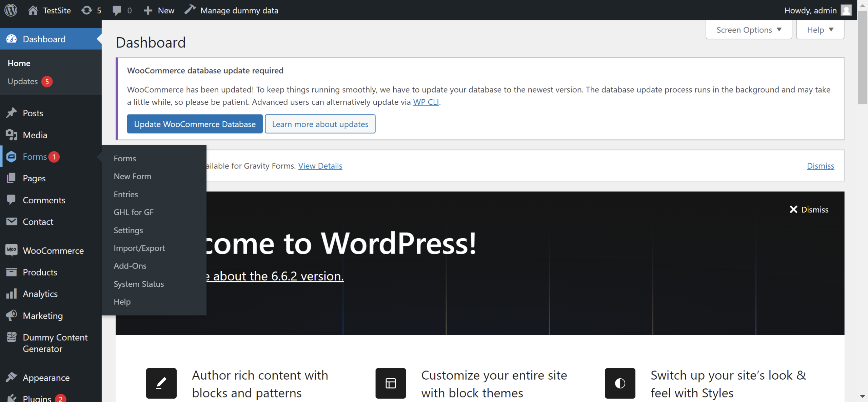
Task: Open the TestSite home icon
Action: pos(33,10)
